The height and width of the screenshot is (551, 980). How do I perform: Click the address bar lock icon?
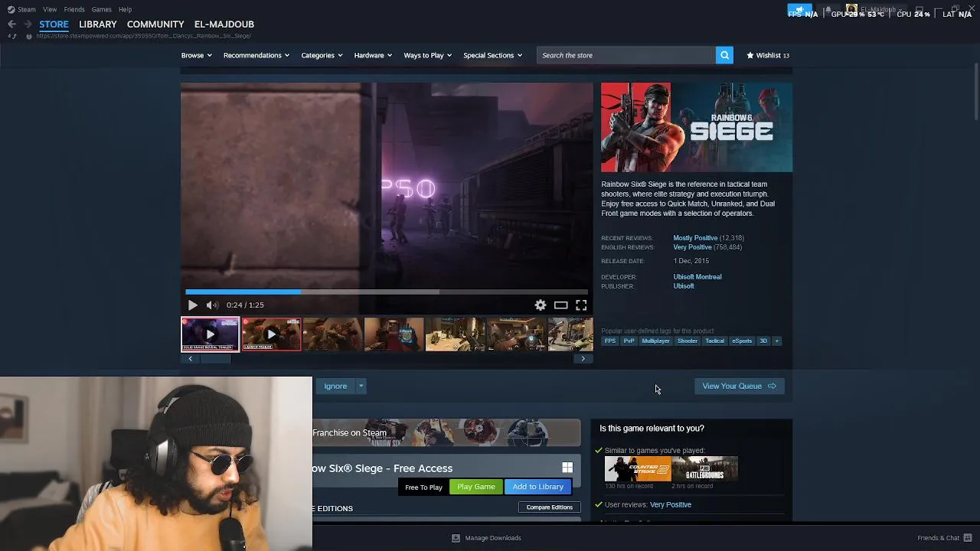[29, 36]
